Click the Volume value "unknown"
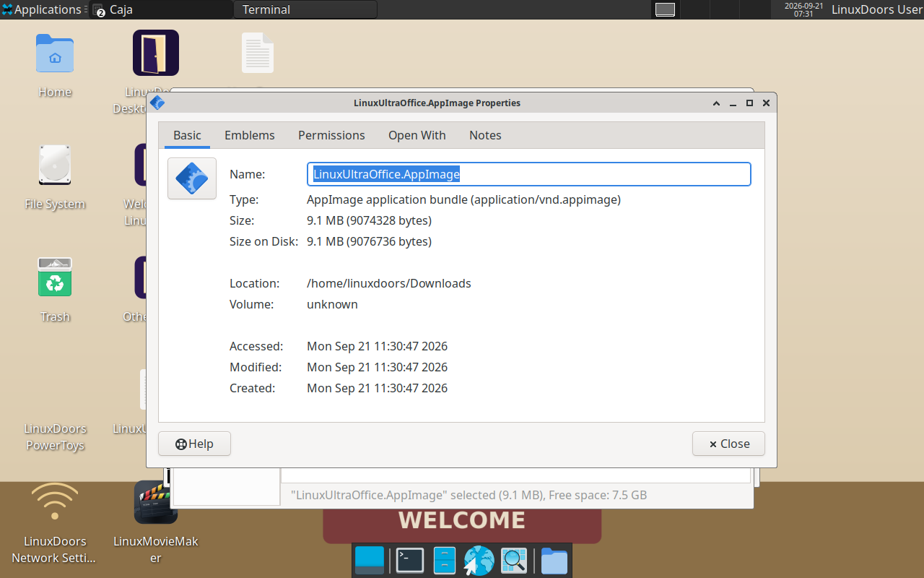924x578 pixels. point(332,304)
